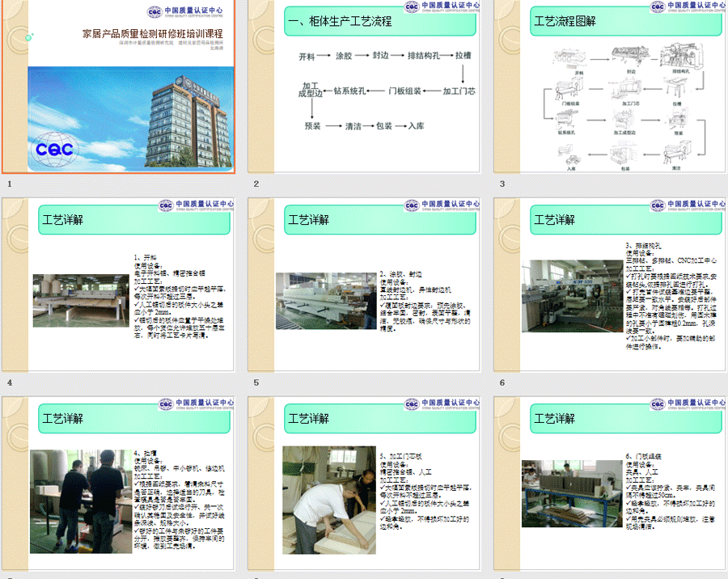728x579 pixels.
Task: Click the large CQC globe logo on slide 1
Action: coord(55,148)
